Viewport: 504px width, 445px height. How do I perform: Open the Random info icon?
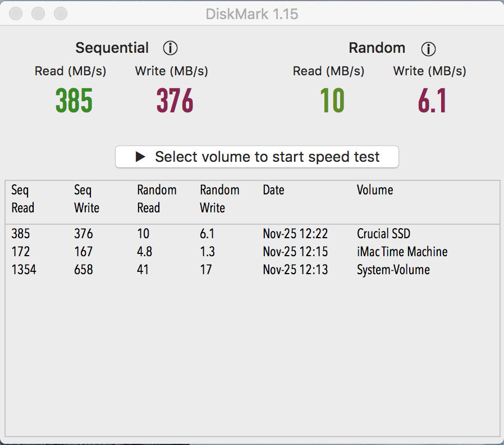click(x=428, y=49)
